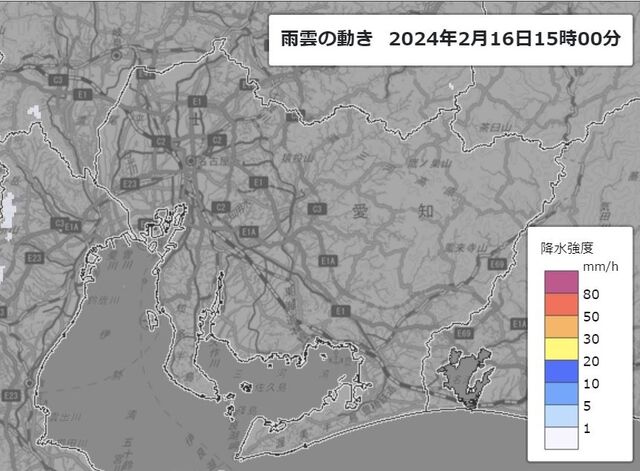Screen dimensions: 640x471
Task: Click the 雨雲の動き title text
Action: pos(327,39)
